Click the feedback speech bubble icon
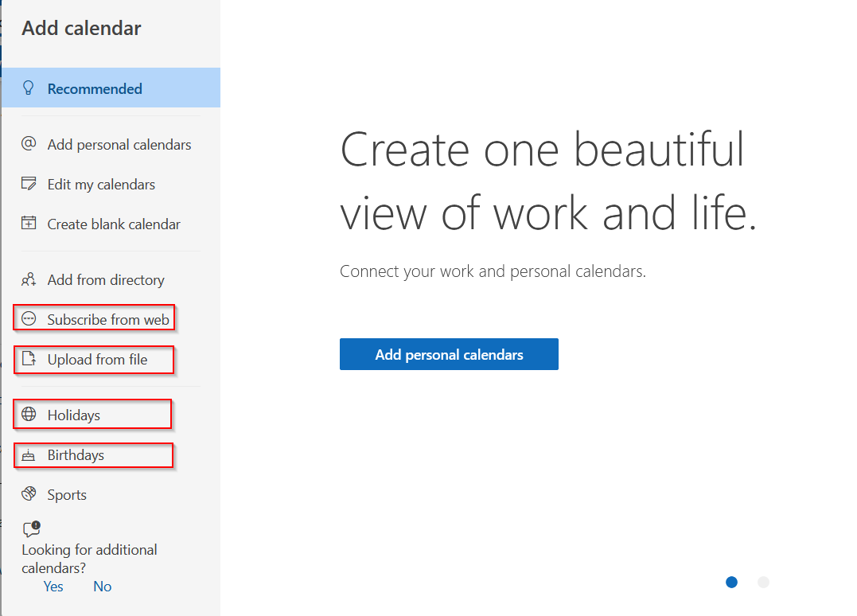 (31, 529)
